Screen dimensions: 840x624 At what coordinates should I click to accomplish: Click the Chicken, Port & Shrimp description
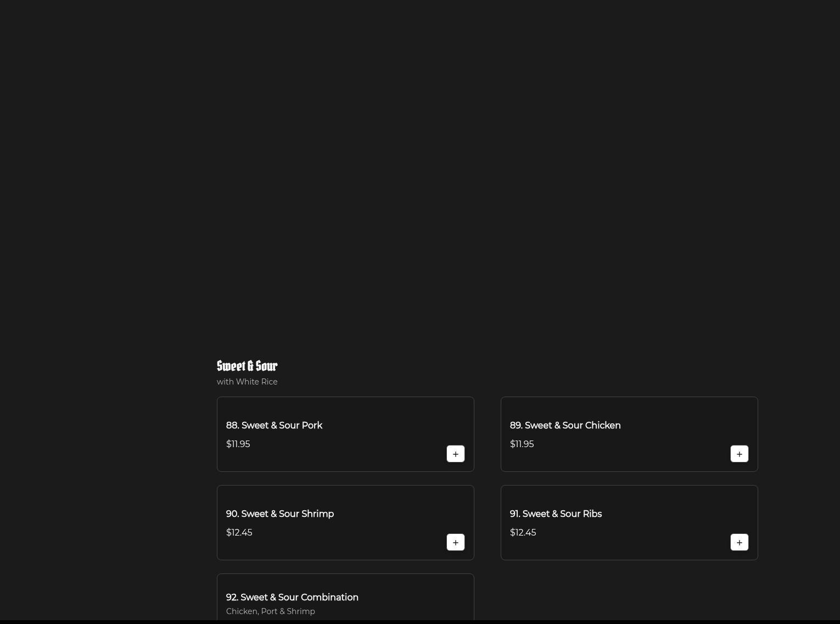pos(270,611)
